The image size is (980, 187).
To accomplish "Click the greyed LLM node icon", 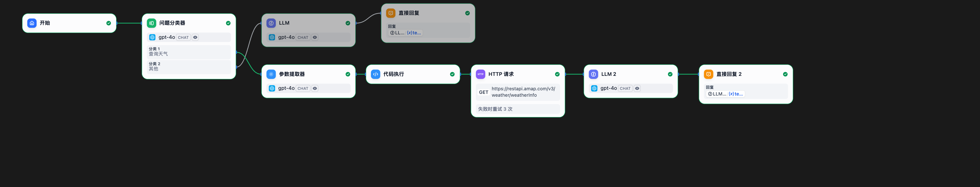I will [271, 23].
